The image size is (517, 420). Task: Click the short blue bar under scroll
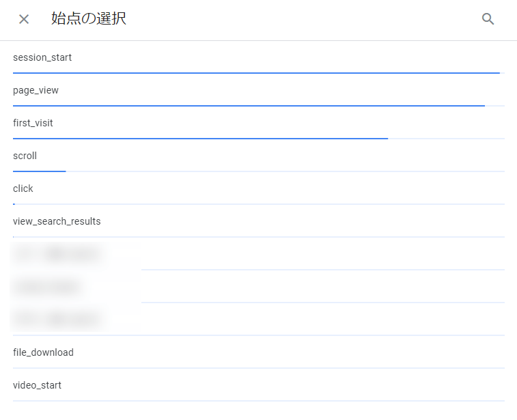[x=39, y=171]
